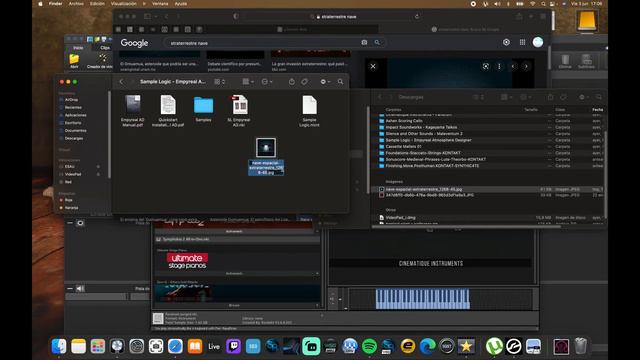
Task: Open Visualización menu in menu bar
Action: pyautogui.click(x=124, y=4)
